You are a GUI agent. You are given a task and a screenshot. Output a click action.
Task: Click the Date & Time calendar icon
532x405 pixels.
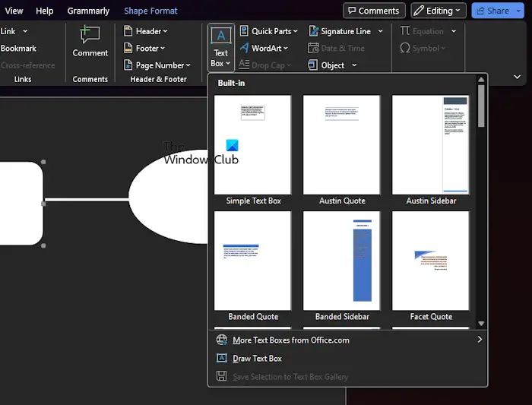[313, 48]
